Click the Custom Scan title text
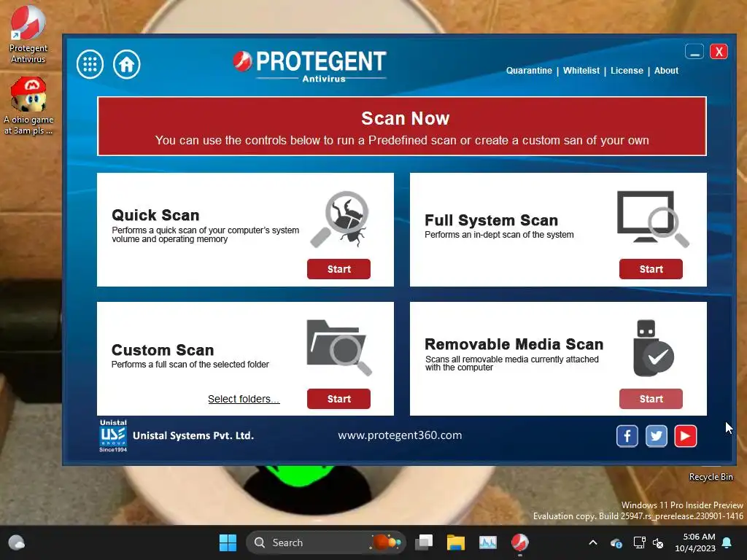Image resolution: width=747 pixels, height=560 pixels. pyautogui.click(x=163, y=350)
